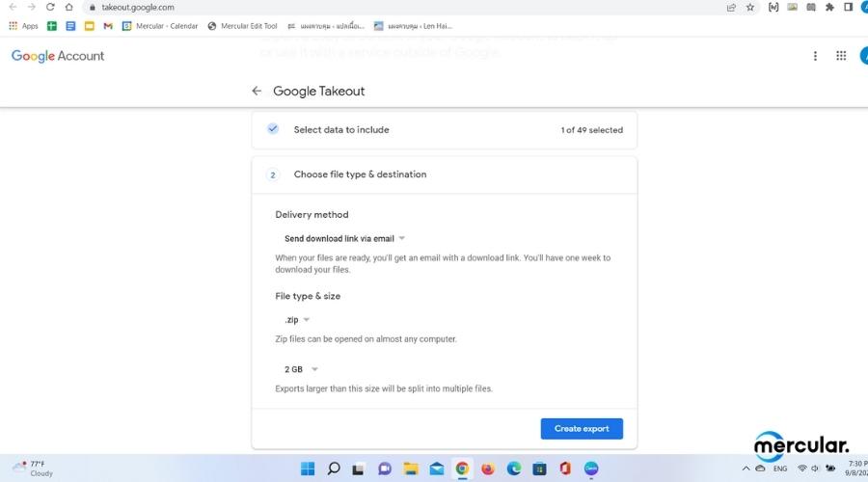Screen dimensions: 868x482
Task: Open the Google Sheets bookmark icon
Action: coord(52,26)
